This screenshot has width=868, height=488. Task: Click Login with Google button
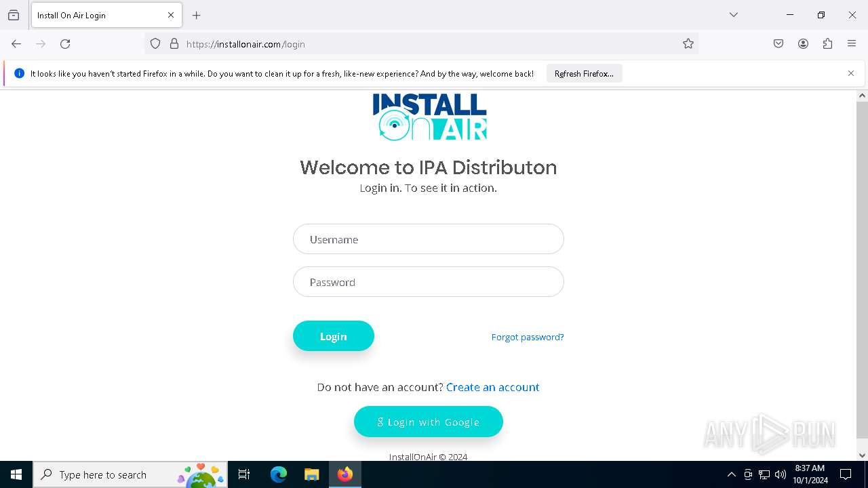tap(429, 422)
